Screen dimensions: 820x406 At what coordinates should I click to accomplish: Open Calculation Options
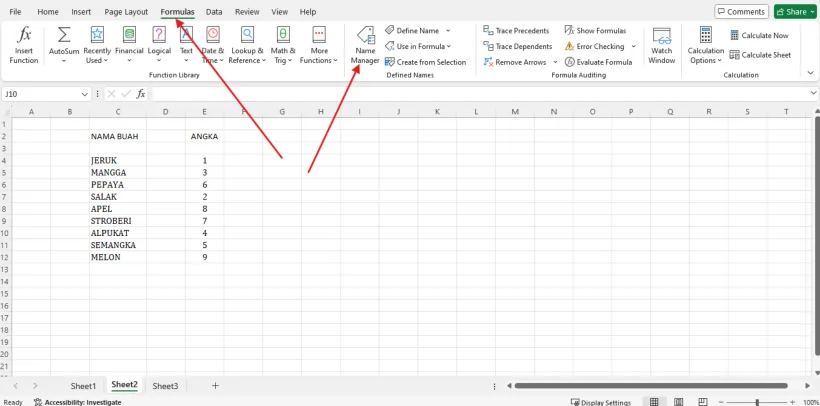(705, 46)
